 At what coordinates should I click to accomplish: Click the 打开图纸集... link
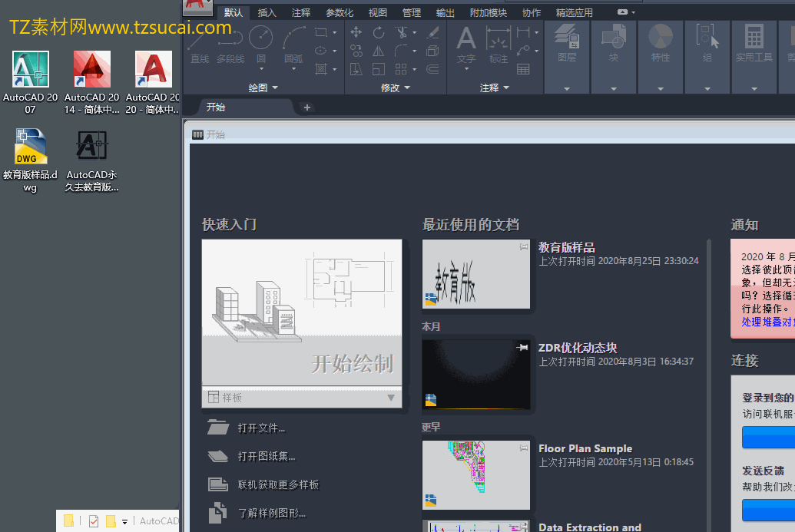[x=267, y=457]
